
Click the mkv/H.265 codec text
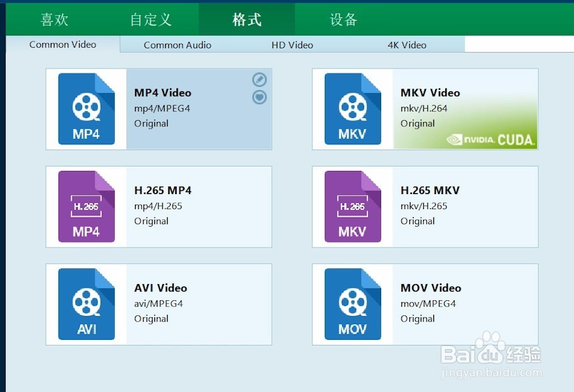point(424,206)
